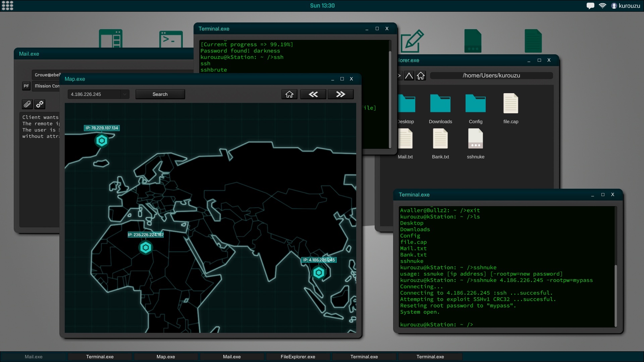Click the wifi icon in the system tray
644x362 pixels.
602,5
